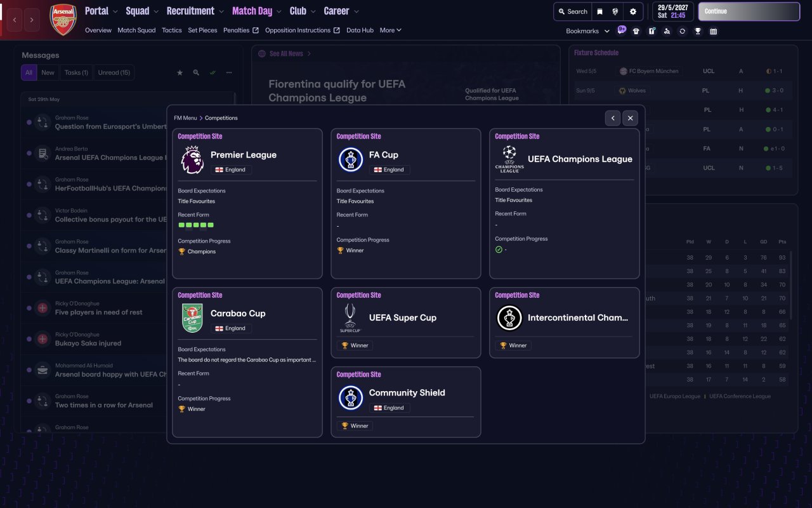The height and width of the screenshot is (508, 812).
Task: Click the Carabao Cup logo
Action: tap(192, 318)
